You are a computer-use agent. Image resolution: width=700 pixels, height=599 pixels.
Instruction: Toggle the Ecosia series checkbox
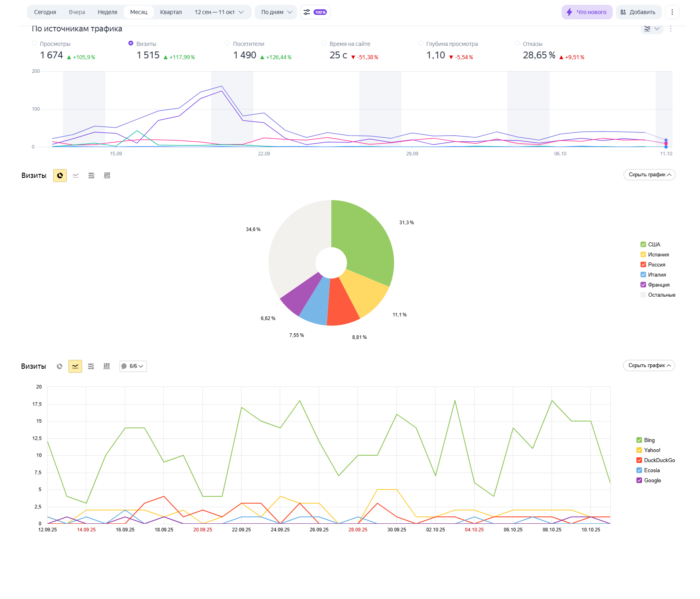[639, 470]
